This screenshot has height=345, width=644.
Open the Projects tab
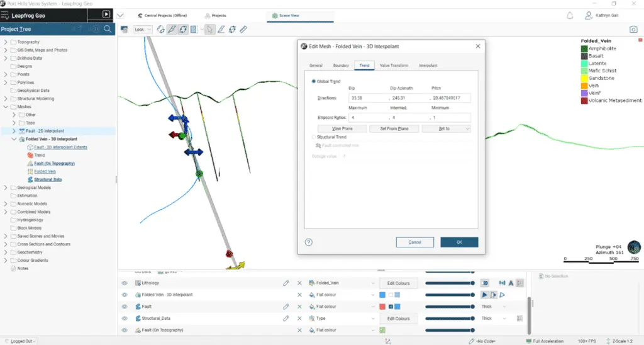pos(216,16)
